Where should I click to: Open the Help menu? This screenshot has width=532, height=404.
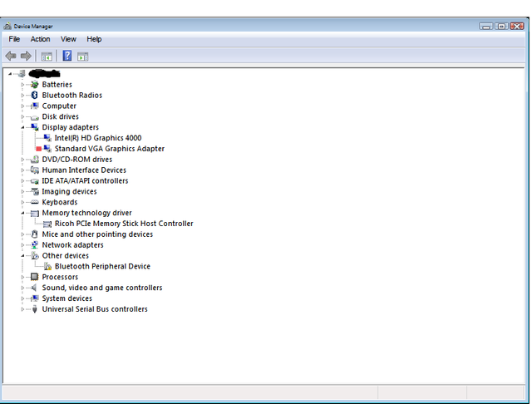pyautogui.click(x=94, y=39)
